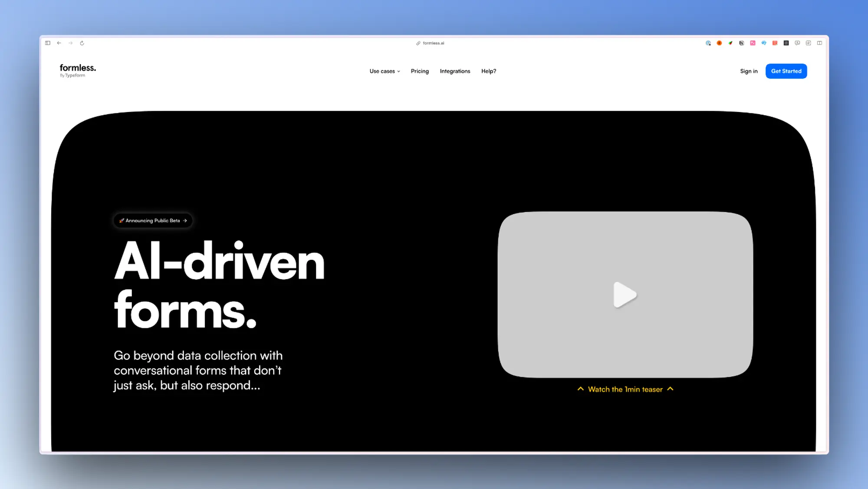Open the blue chat bubbles extension
The image size is (868, 489).
pos(764,43)
